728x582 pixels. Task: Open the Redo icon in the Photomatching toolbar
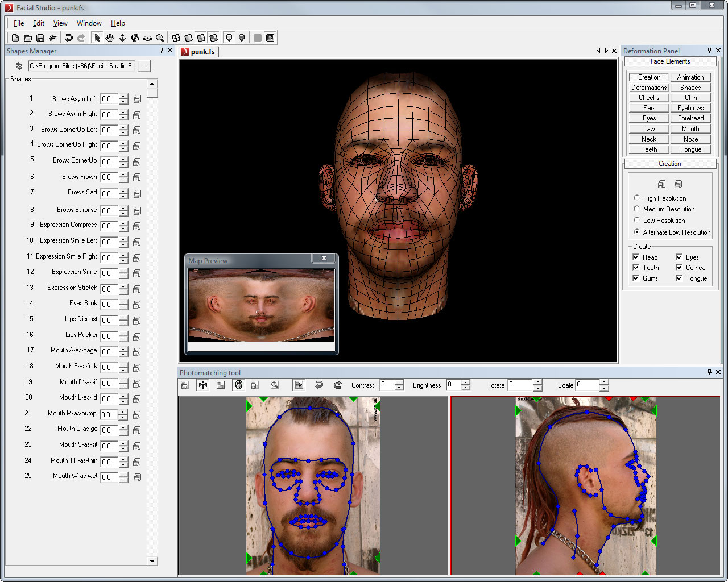click(337, 385)
